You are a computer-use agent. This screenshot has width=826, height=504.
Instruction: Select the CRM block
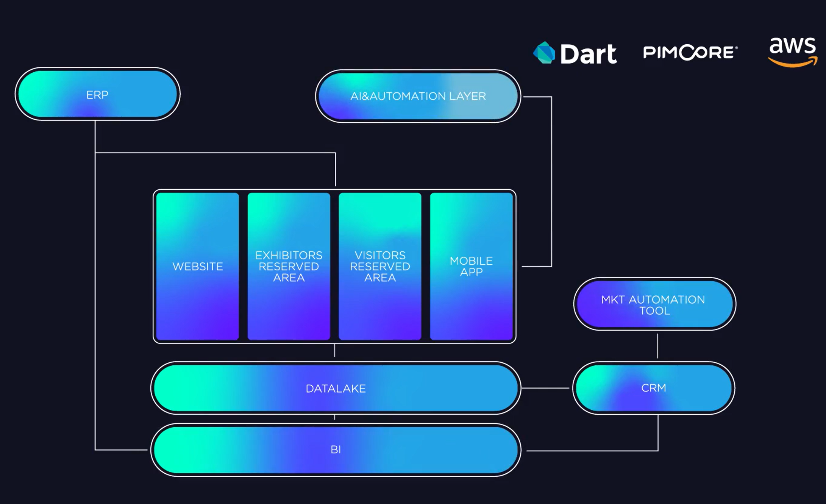point(654,388)
